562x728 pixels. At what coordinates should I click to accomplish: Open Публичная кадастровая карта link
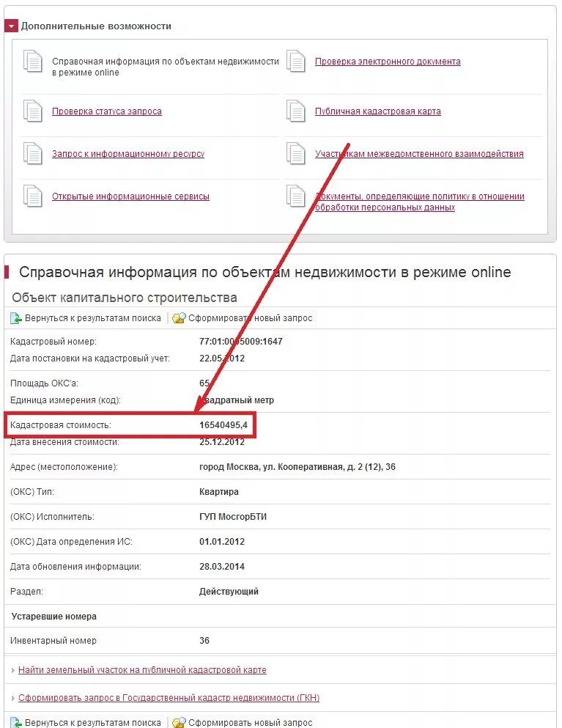[x=378, y=111]
